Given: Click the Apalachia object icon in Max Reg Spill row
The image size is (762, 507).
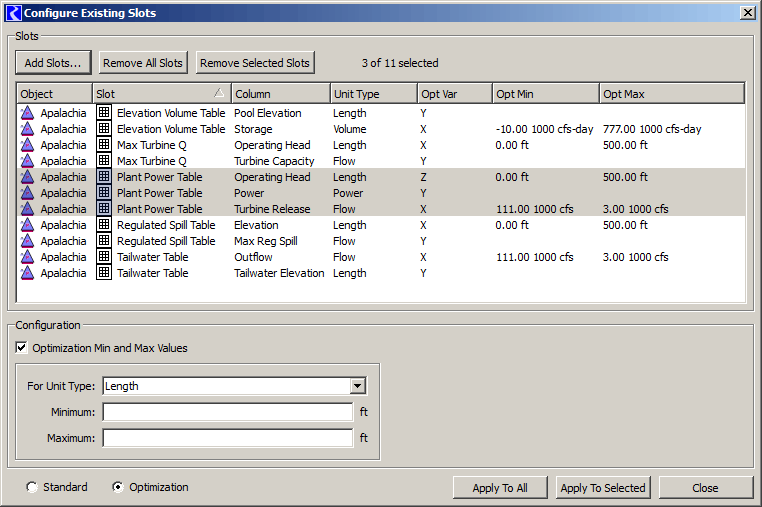Looking at the screenshot, I should point(27,241).
